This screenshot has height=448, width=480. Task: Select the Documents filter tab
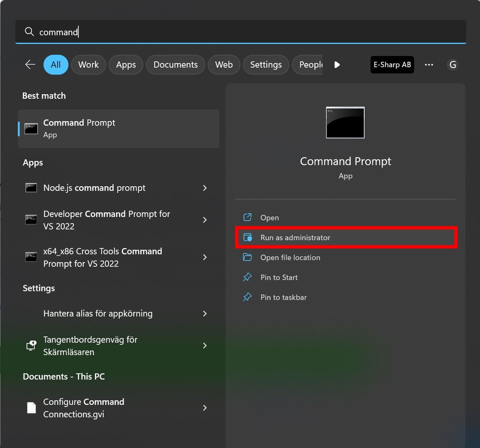pos(175,65)
